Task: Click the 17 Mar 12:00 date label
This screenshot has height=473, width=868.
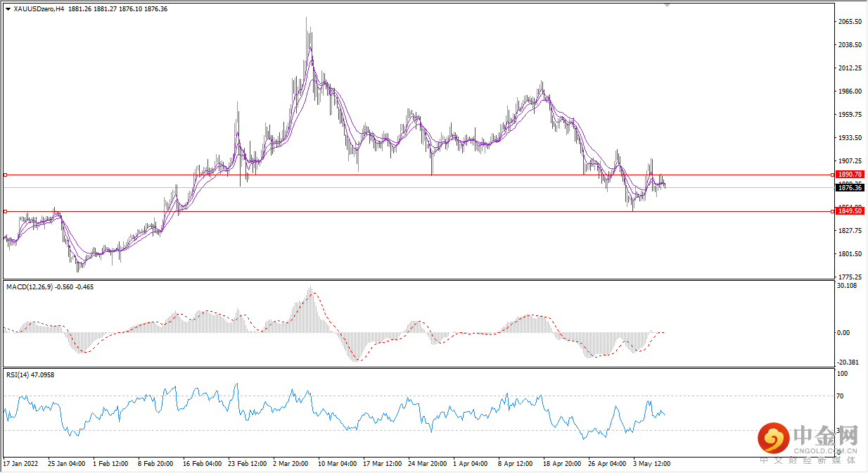Action: point(381,464)
